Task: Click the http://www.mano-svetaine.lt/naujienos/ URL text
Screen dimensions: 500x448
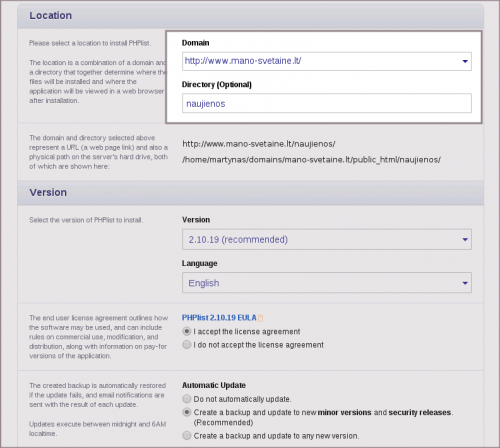Action: [x=259, y=144]
